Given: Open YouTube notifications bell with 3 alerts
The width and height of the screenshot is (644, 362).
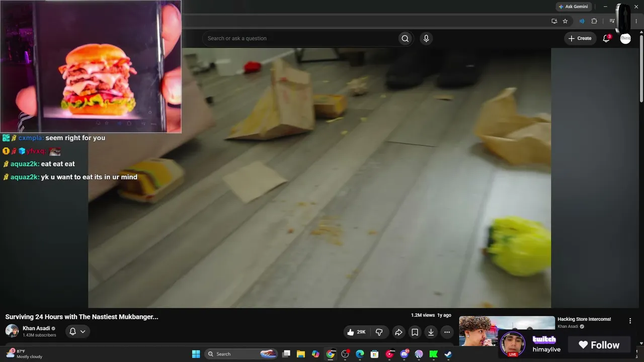Looking at the screenshot, I should [x=606, y=38].
